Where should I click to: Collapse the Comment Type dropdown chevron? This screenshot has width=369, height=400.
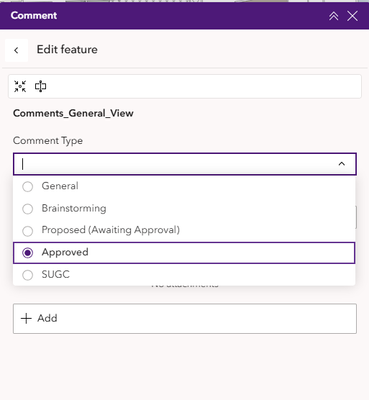342,164
